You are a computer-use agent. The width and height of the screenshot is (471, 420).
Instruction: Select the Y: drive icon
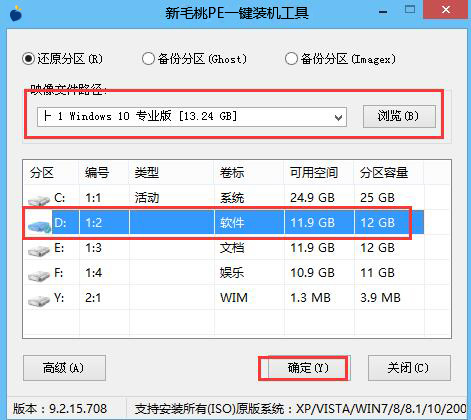[x=39, y=300]
